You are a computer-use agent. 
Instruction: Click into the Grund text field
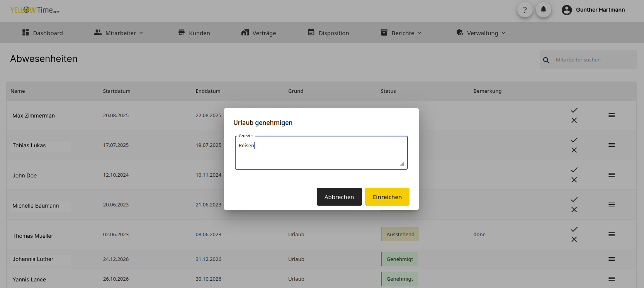[x=321, y=153]
